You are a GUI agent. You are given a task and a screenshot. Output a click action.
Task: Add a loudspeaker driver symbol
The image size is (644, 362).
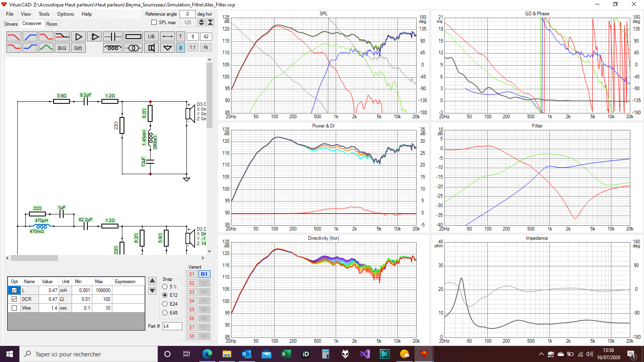(x=151, y=48)
